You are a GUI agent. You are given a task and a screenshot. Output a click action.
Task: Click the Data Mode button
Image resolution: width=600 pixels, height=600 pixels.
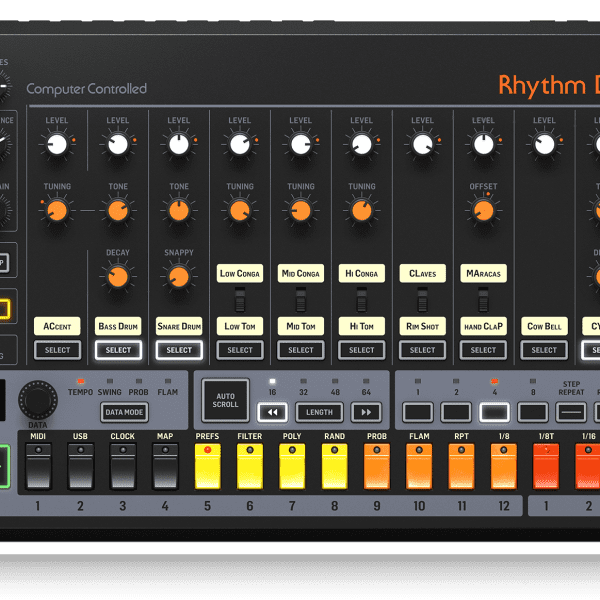point(124,412)
